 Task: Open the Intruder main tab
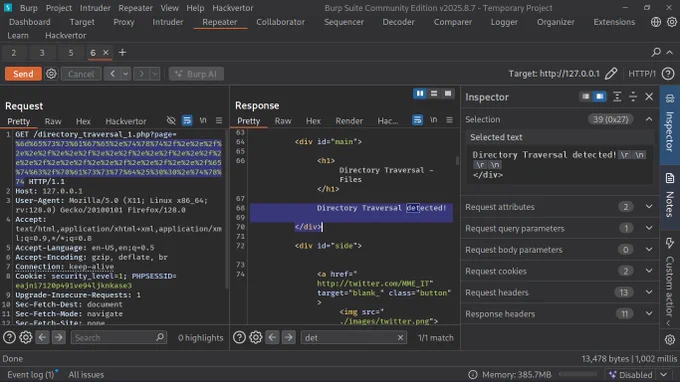167,22
